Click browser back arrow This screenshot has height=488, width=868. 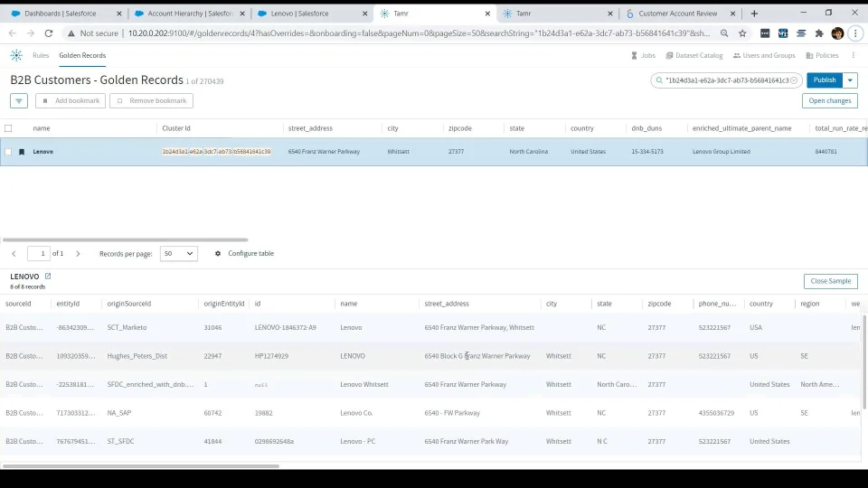tap(13, 33)
